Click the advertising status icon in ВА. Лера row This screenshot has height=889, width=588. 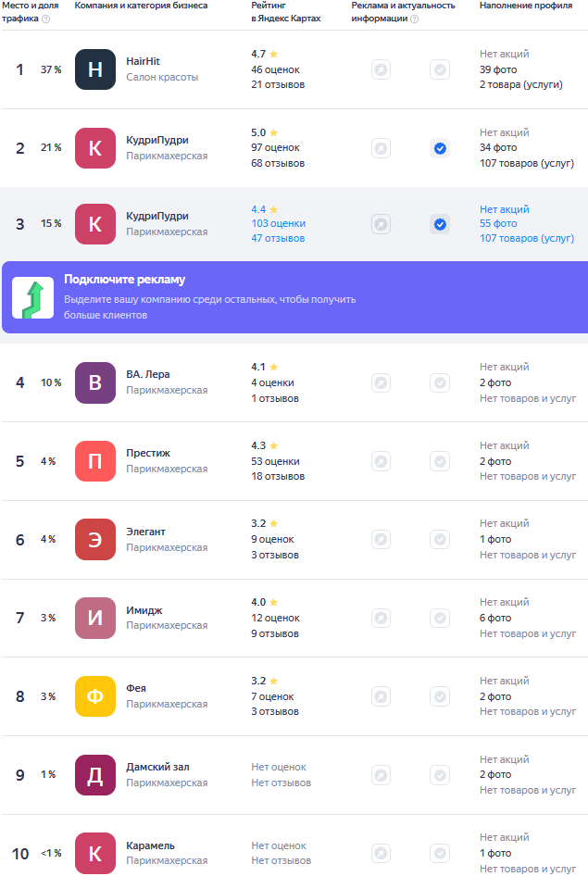381,382
